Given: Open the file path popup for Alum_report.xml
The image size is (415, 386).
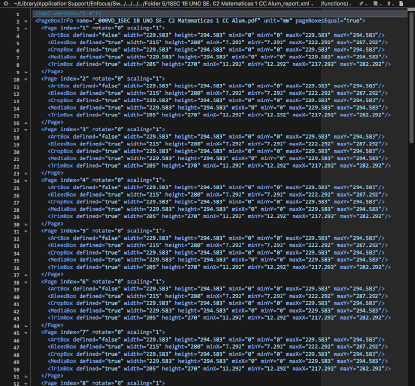Looking at the screenshot, I should (x=163, y=4).
